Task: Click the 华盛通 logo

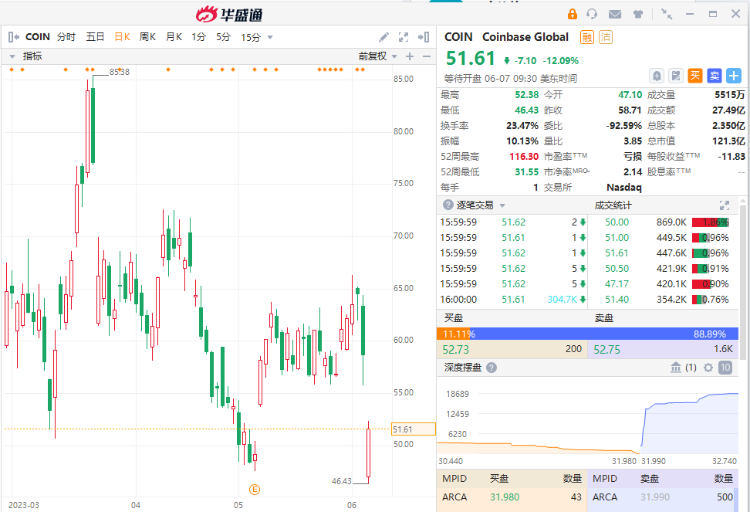Action: pos(229,14)
